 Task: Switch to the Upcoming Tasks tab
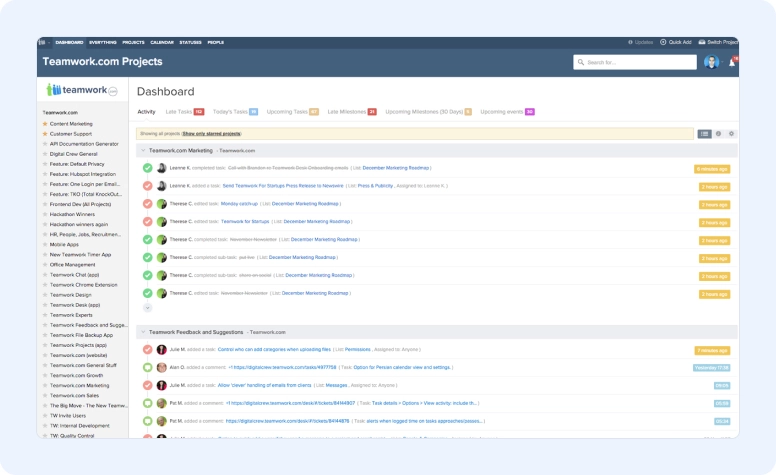pyautogui.click(x=292, y=112)
